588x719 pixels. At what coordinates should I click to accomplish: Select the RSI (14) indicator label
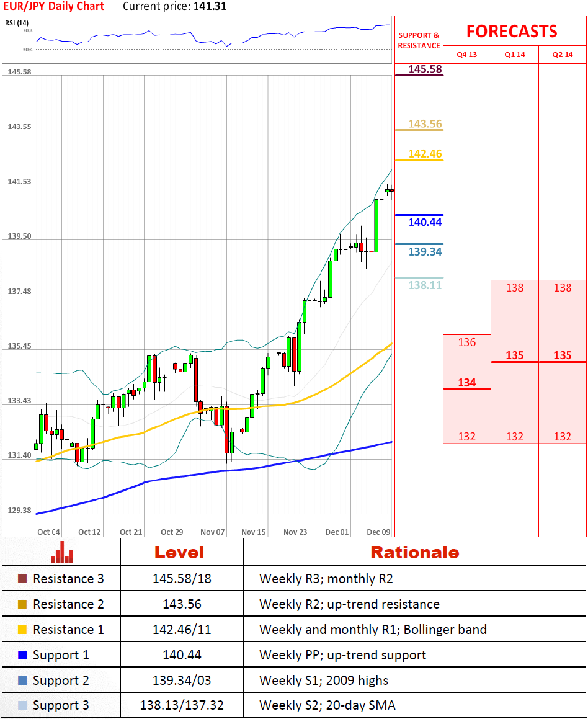pyautogui.click(x=17, y=23)
